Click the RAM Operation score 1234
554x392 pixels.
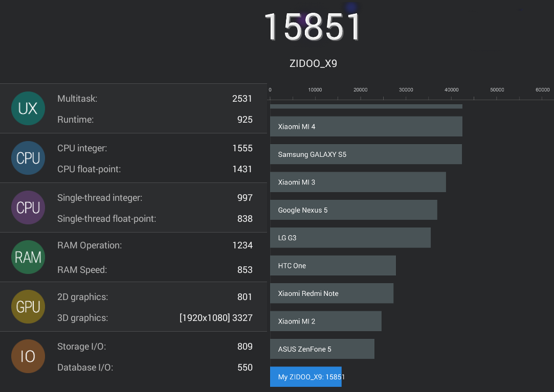(242, 245)
